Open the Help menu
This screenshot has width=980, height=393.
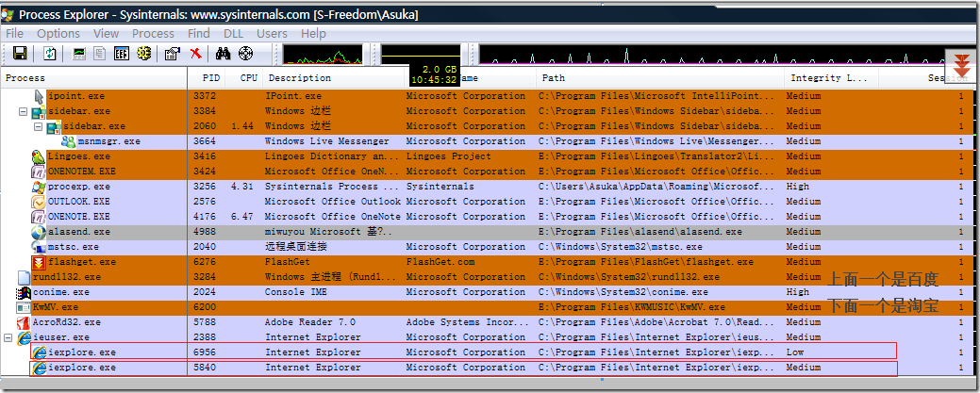point(313,34)
